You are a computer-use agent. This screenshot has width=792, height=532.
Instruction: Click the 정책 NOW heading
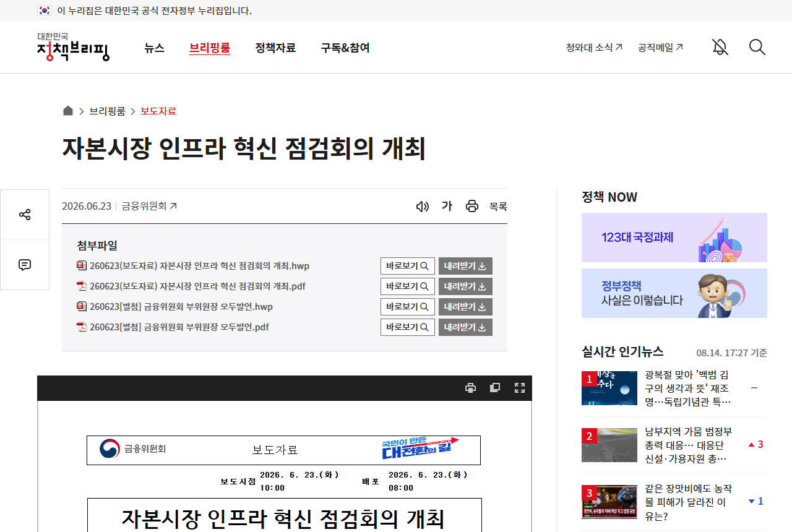pyautogui.click(x=609, y=197)
